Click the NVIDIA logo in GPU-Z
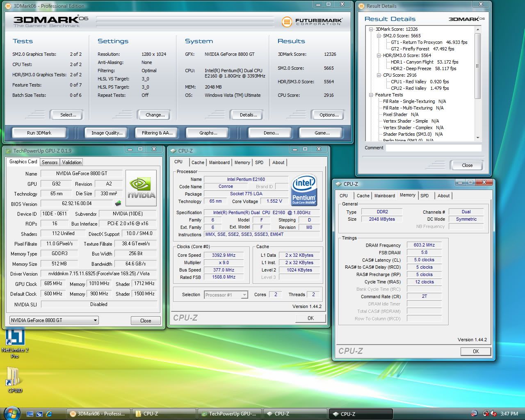This screenshot has height=420, width=525. tap(141, 188)
